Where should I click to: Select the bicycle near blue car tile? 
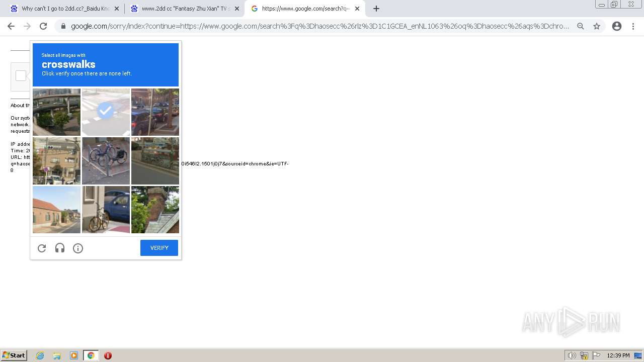click(x=106, y=210)
